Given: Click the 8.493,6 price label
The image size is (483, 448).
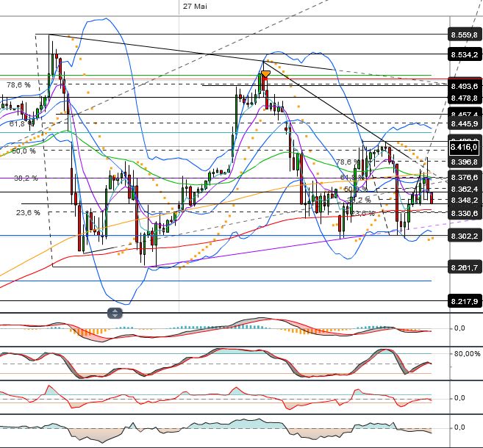Looking at the screenshot, I should point(465,86).
